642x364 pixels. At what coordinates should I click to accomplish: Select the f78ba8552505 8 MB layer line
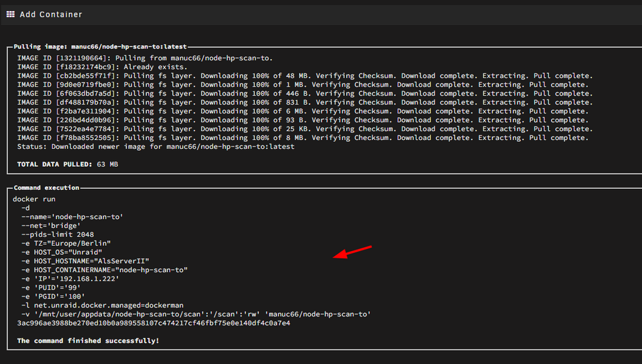303,138
